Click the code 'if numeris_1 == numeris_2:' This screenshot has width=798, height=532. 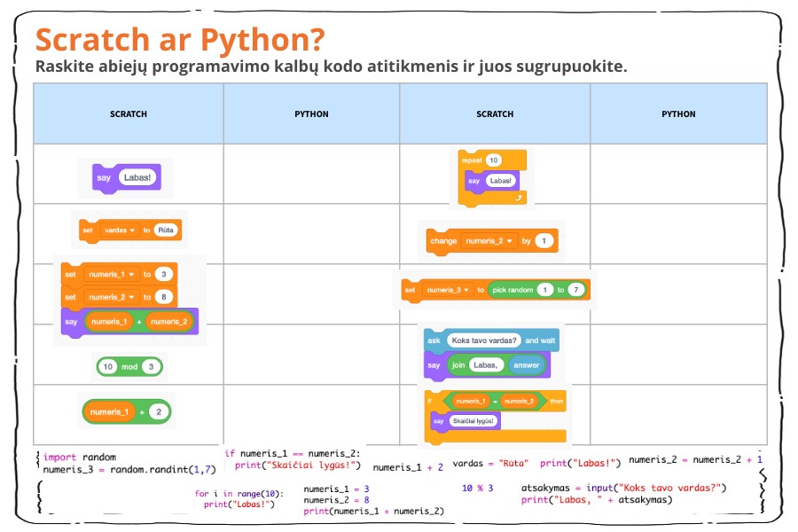(x=293, y=454)
